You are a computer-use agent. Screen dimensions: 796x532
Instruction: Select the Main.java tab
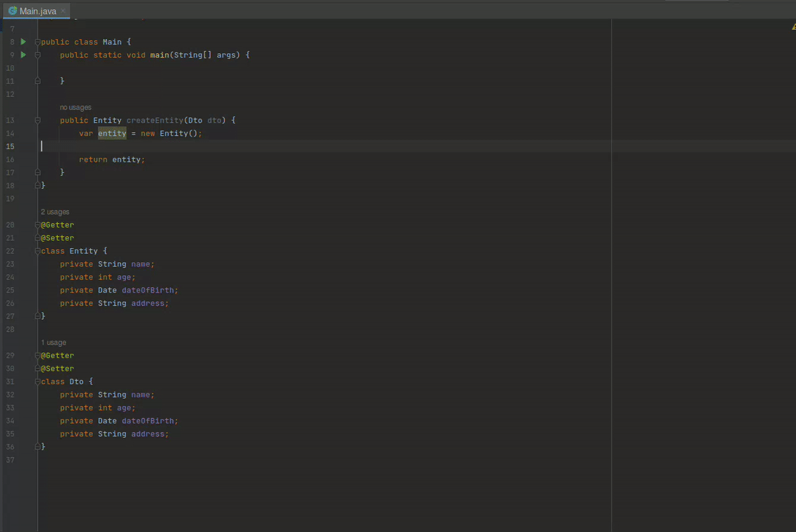point(37,11)
